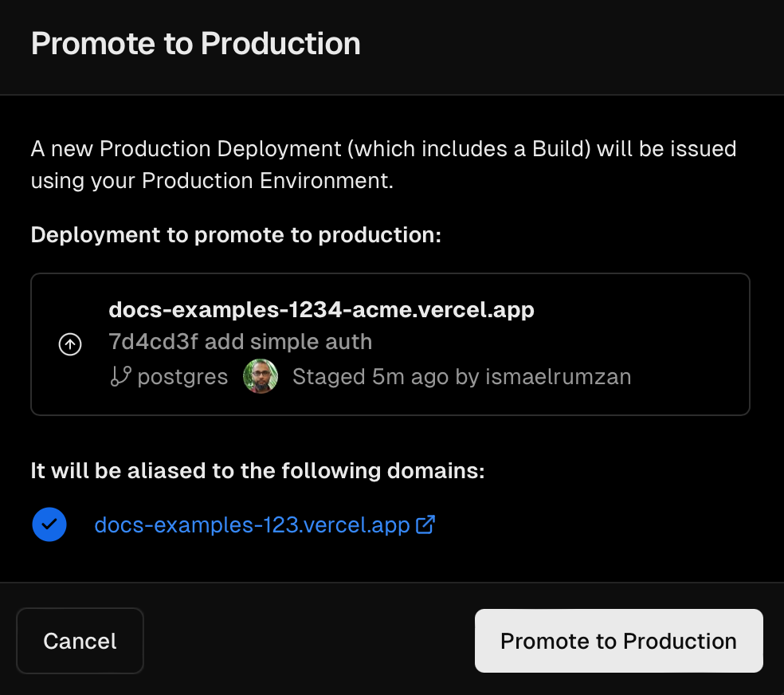Click the "It will be aliased" domains label

[x=257, y=471]
